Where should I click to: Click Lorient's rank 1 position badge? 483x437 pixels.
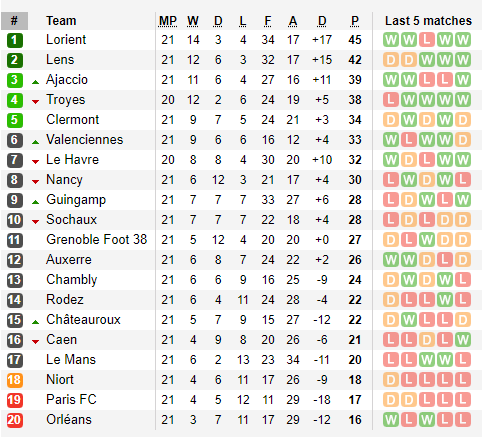click(15, 40)
